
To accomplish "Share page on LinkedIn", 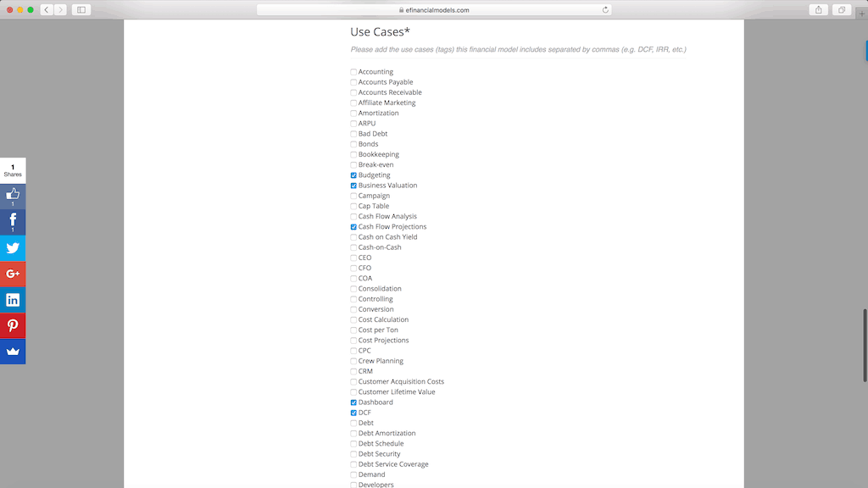I will (x=13, y=300).
